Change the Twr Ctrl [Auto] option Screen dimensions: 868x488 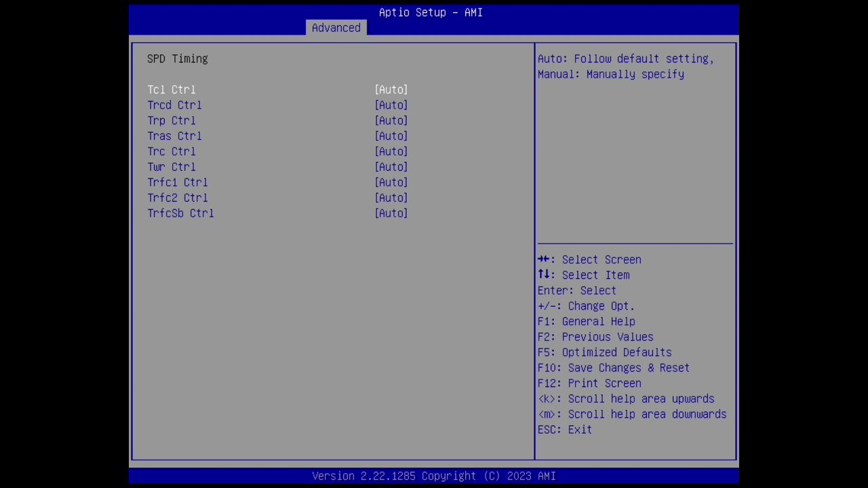391,167
